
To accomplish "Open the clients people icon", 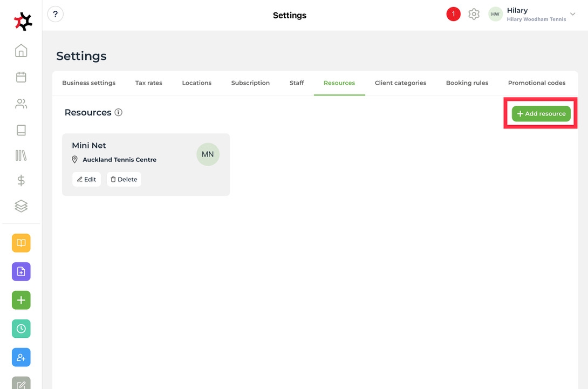I will tap(21, 104).
